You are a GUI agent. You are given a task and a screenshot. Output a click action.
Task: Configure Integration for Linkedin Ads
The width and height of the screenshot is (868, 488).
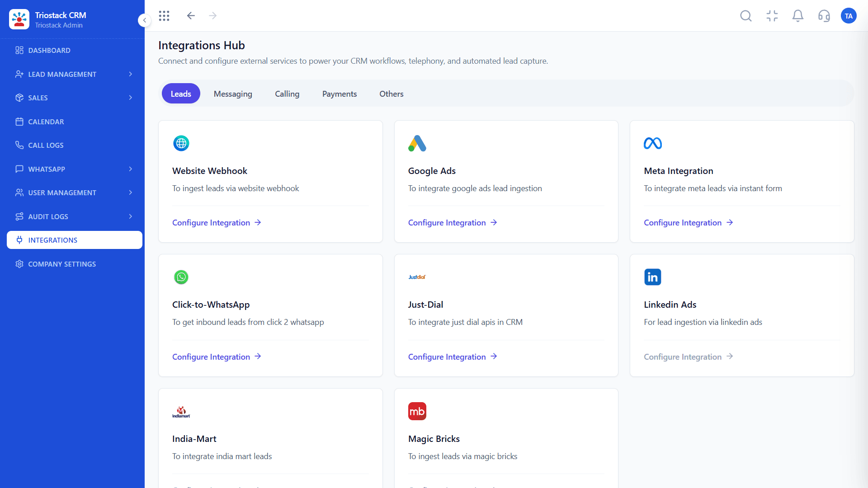(688, 357)
